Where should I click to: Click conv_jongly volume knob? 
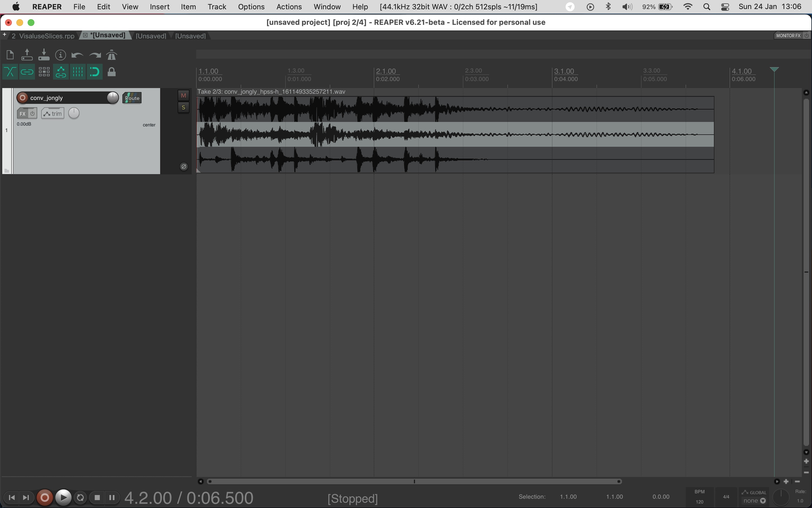coord(113,98)
